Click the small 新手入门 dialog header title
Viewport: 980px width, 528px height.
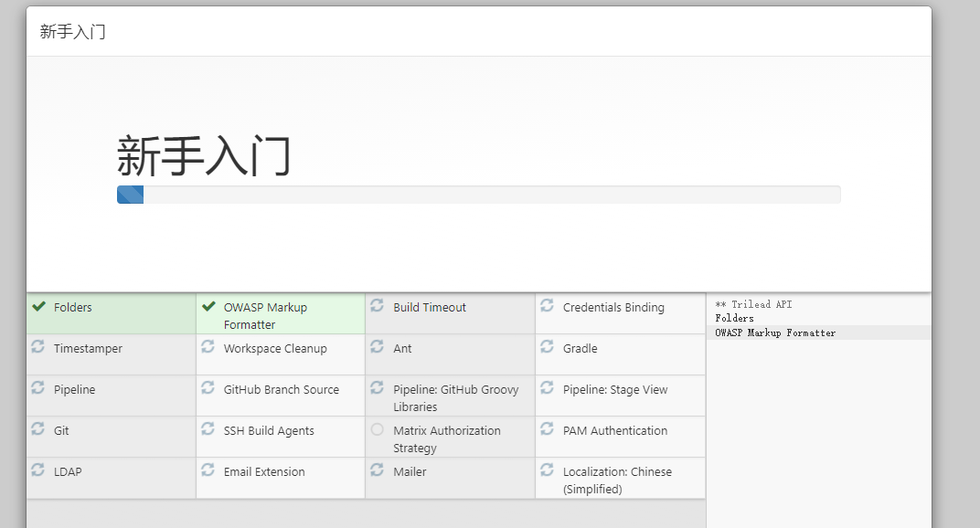(x=72, y=31)
